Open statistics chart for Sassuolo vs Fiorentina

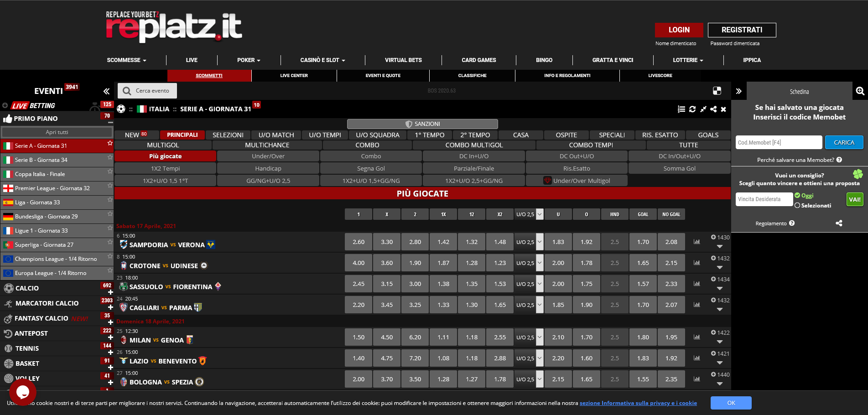pos(696,284)
